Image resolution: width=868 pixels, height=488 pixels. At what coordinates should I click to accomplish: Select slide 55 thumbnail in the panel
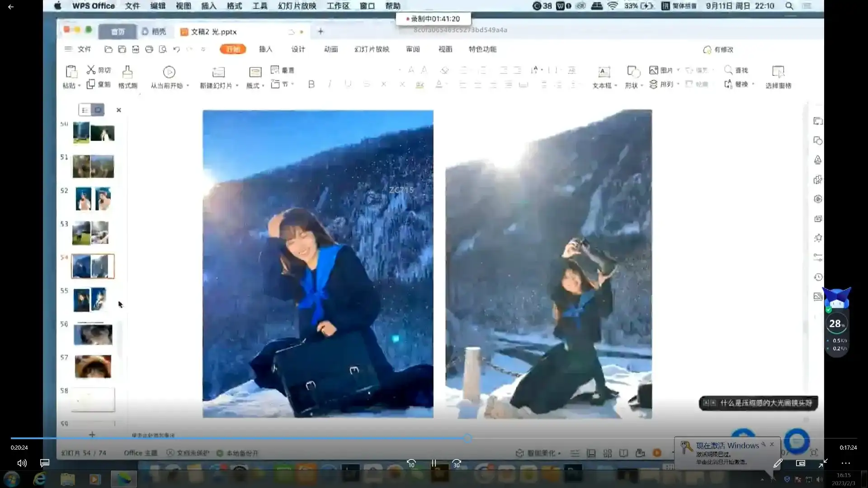[x=90, y=299]
